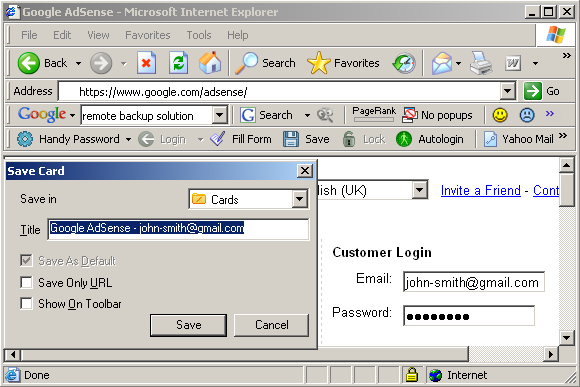Click the address bar URL field
The image size is (580, 387).
pyautogui.click(x=279, y=91)
